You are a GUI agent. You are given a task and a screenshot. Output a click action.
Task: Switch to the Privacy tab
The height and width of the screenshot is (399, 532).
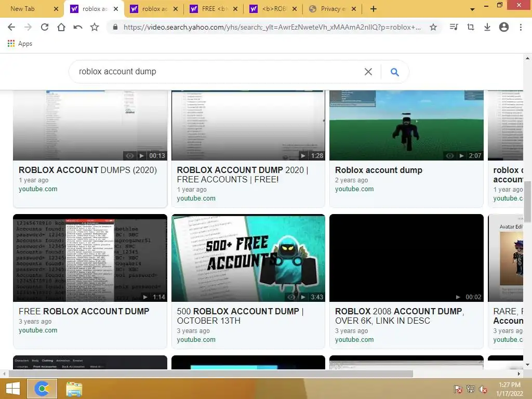click(x=332, y=9)
